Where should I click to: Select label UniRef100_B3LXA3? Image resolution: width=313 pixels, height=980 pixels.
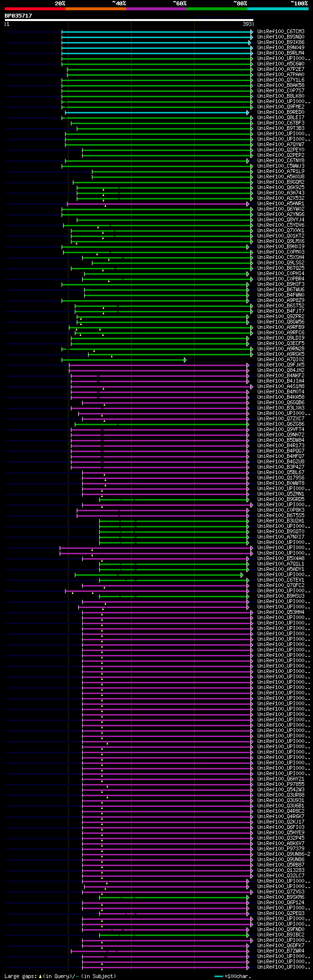[x=281, y=408]
